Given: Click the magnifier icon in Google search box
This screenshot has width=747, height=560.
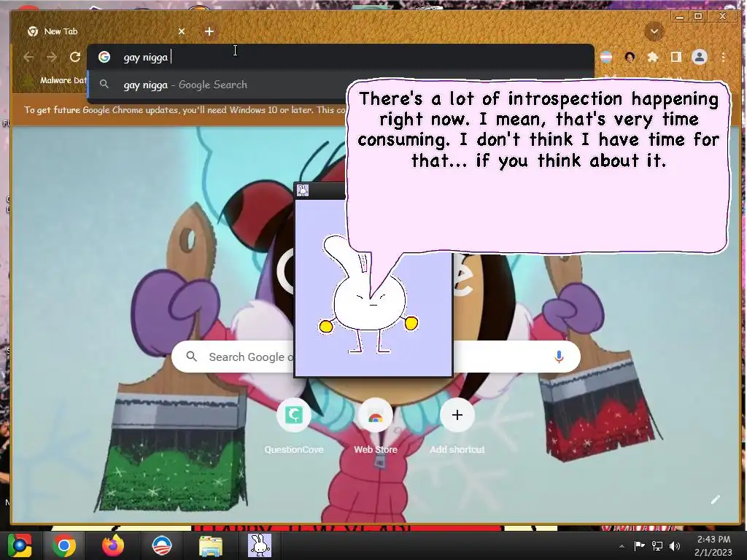Looking at the screenshot, I should pyautogui.click(x=192, y=356).
